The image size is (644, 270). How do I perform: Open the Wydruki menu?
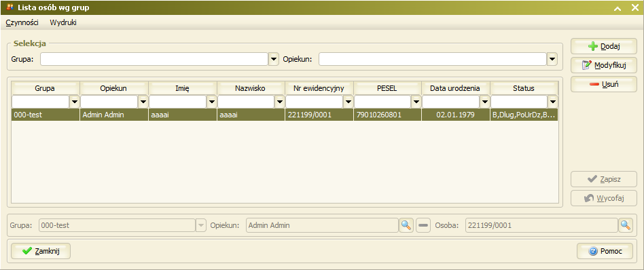[63, 22]
